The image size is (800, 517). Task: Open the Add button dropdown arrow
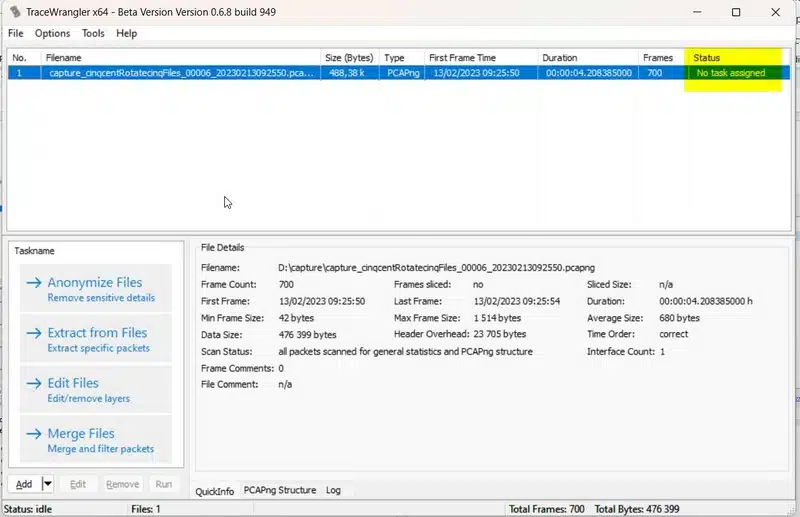[47, 483]
